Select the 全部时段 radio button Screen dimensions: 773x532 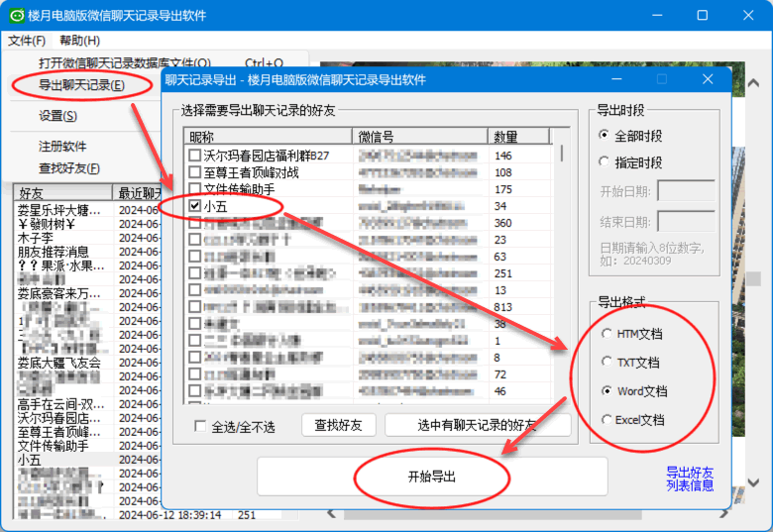pyautogui.click(x=604, y=135)
